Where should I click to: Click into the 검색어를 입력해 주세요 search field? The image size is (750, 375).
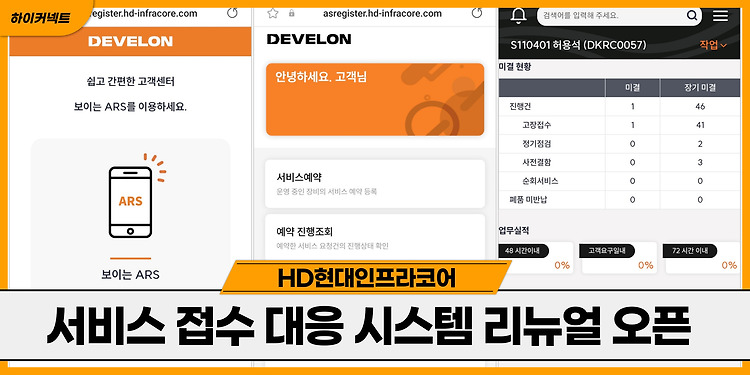[619, 16]
